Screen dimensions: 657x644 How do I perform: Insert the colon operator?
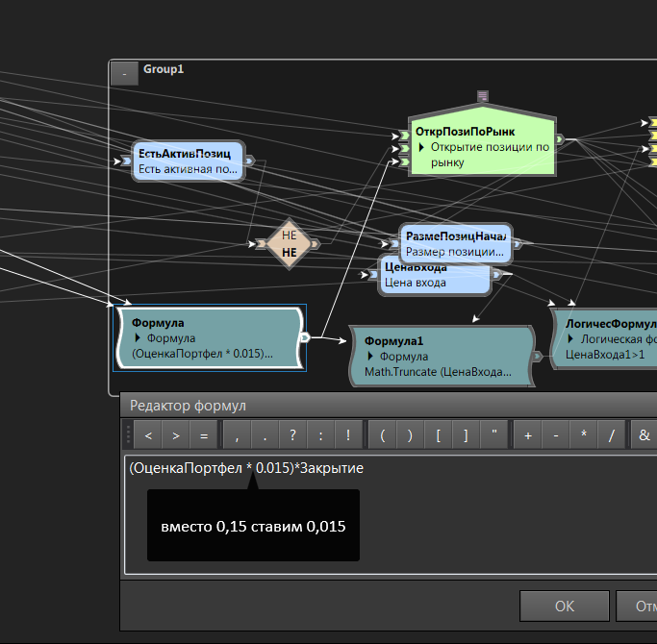point(320,435)
